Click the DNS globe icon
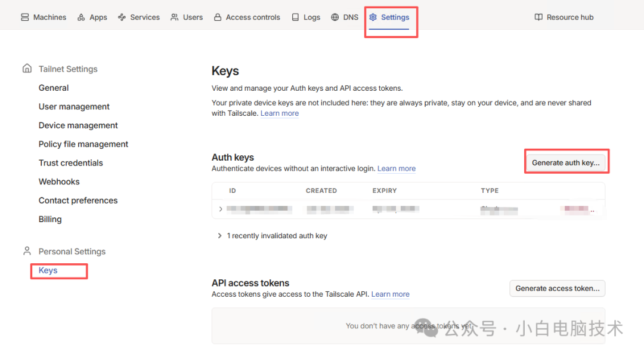 (x=335, y=17)
